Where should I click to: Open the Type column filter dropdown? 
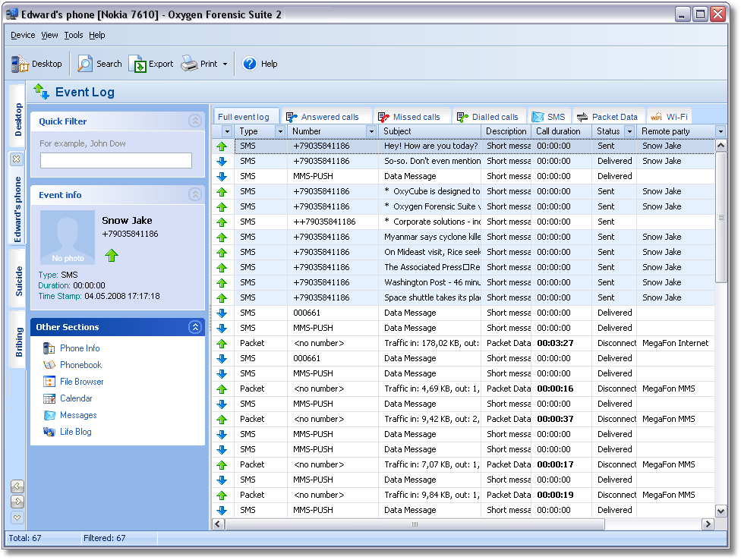pyautogui.click(x=279, y=131)
